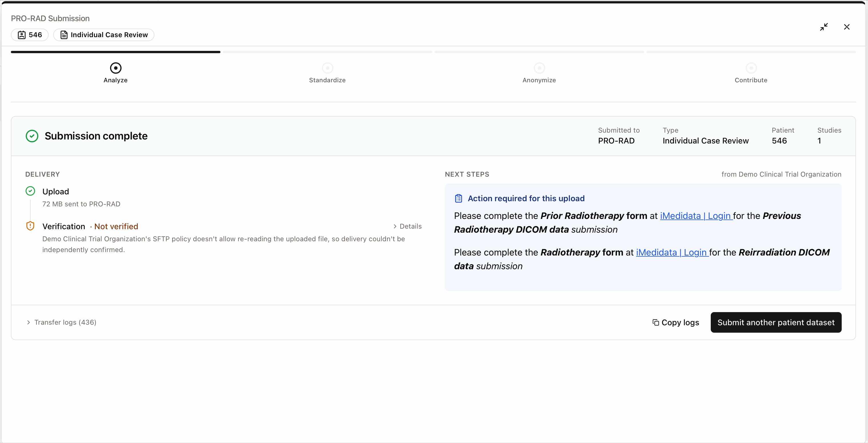868x443 pixels.
Task: Click the filled first progress bar segment
Action: click(x=116, y=52)
